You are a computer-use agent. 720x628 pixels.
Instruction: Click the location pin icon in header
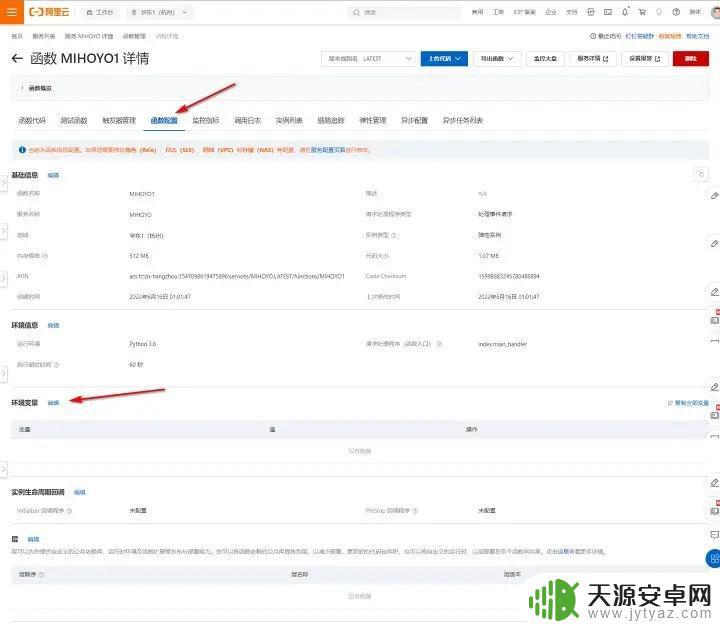click(x=659, y=12)
